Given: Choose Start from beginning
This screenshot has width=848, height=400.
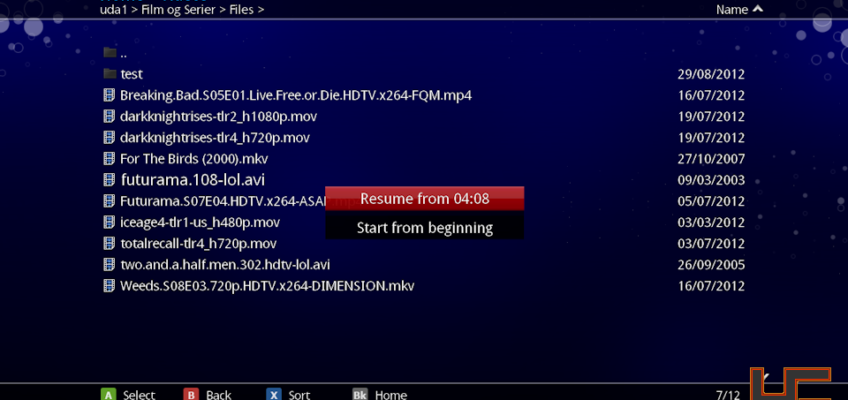Looking at the screenshot, I should pos(425,228).
